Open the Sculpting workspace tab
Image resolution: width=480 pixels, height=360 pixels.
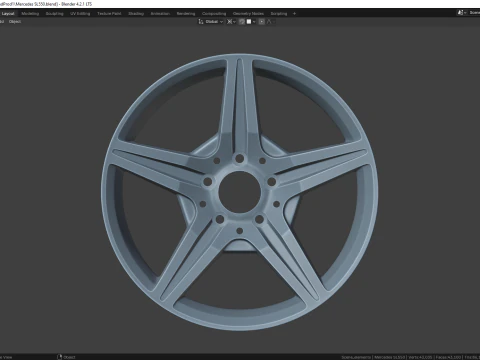coord(54,14)
